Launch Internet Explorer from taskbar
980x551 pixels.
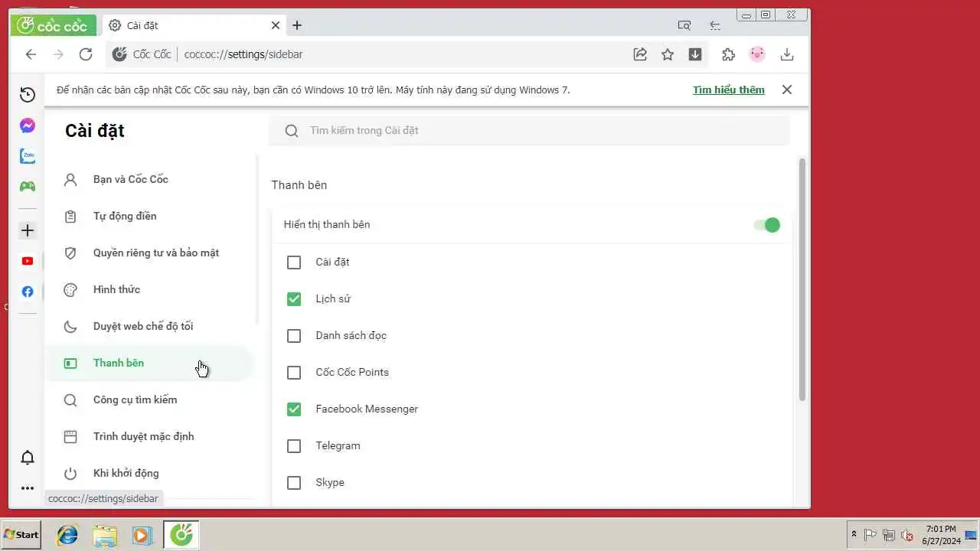coord(67,535)
